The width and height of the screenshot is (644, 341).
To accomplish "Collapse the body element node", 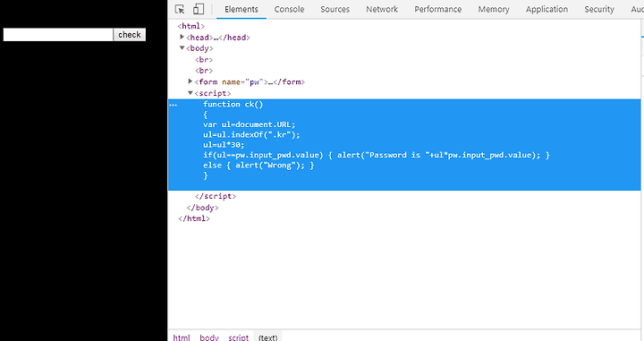I will pos(182,48).
